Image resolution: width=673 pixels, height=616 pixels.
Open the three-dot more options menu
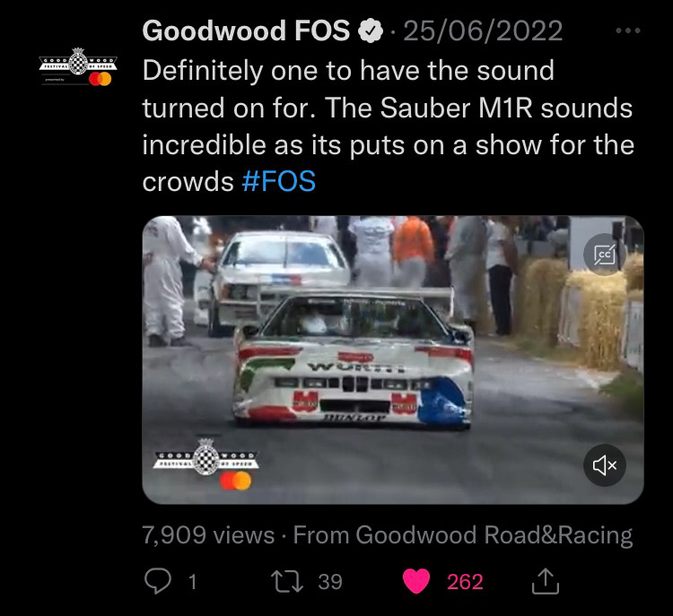pyautogui.click(x=628, y=30)
